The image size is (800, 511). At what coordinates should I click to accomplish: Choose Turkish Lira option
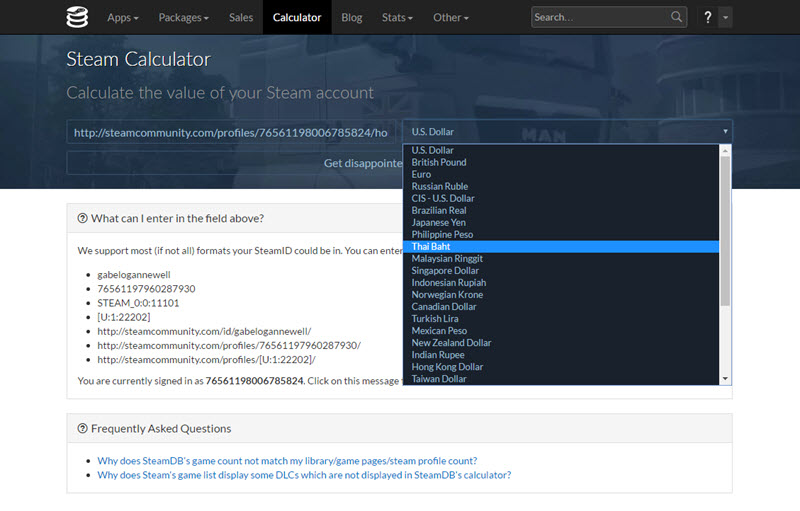pyautogui.click(x=561, y=319)
